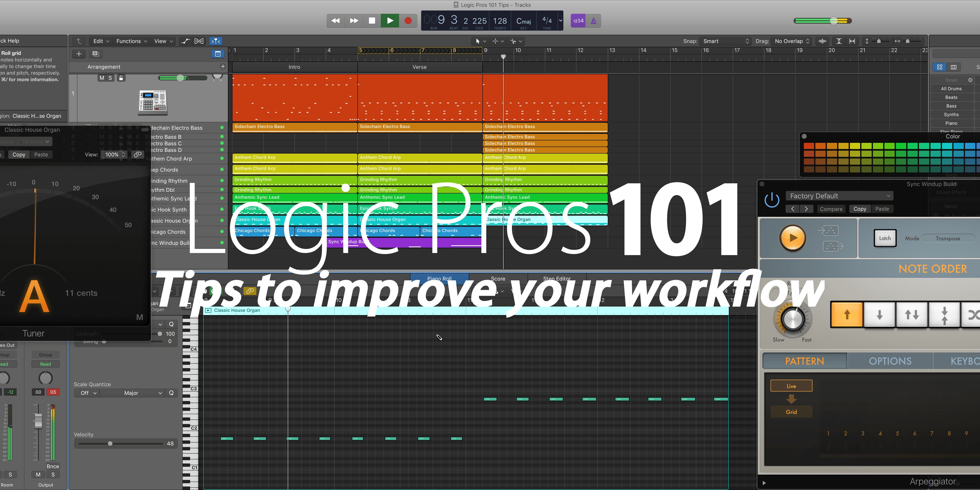980x490 pixels.
Task: Switch loop browser to column view icon
Action: (x=954, y=67)
